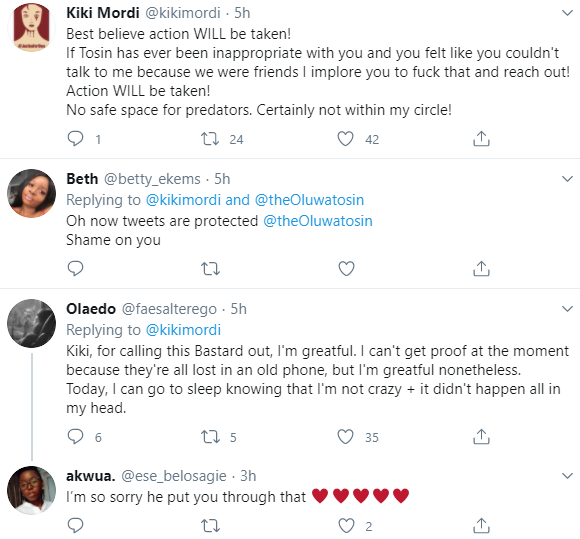The height and width of the screenshot is (539, 580).
Task: Share Kiki Mordi's tweet
Action: [x=481, y=138]
